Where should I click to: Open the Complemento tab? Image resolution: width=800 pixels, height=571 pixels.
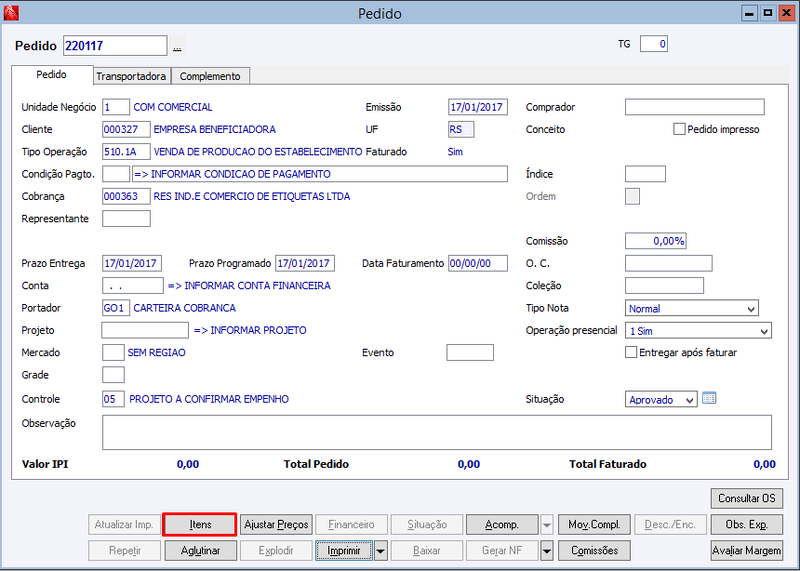[x=210, y=76]
